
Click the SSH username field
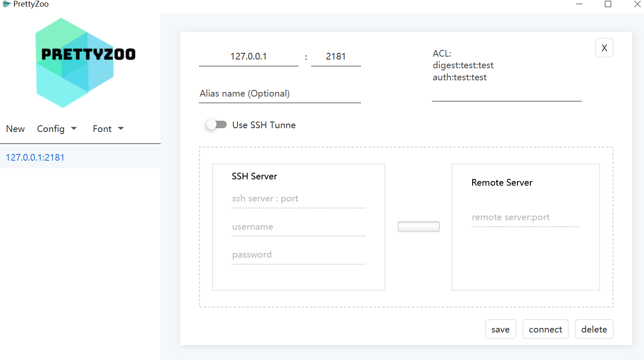tap(298, 227)
